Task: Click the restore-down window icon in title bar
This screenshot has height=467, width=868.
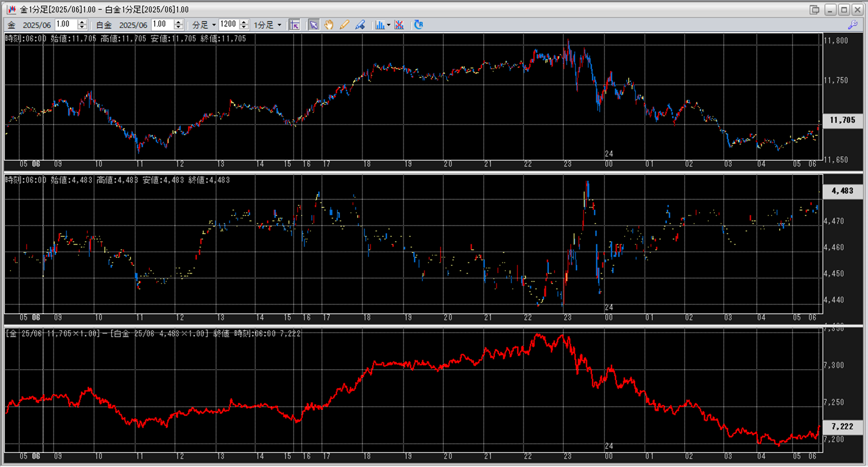Action: (814, 9)
